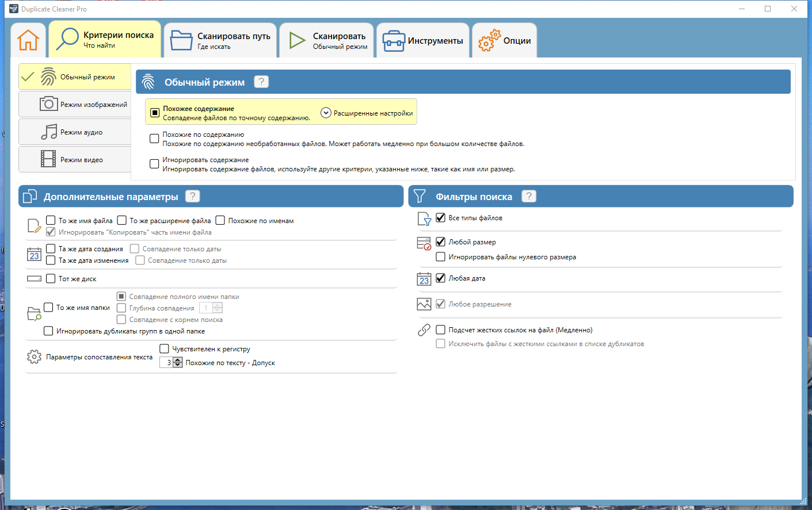Click the magnifier icon in Критерии поиска
The height and width of the screenshot is (510, 812).
[x=67, y=39]
